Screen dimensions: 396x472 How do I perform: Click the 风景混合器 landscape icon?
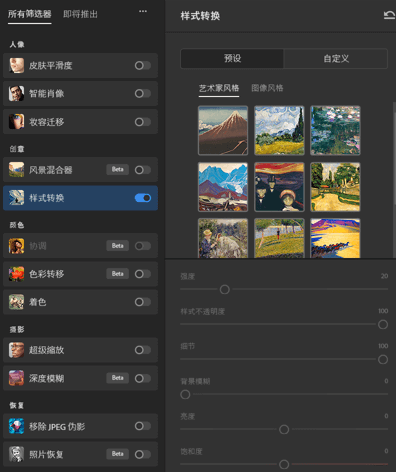point(16,170)
